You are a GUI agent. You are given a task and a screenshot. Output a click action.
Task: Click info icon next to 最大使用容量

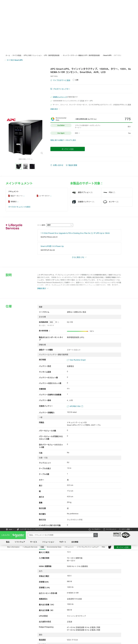49,331
